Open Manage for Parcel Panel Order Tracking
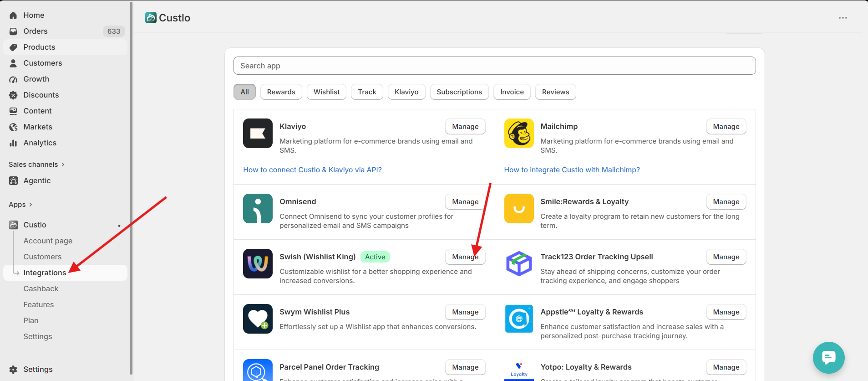This screenshot has width=868, height=381. (465, 367)
